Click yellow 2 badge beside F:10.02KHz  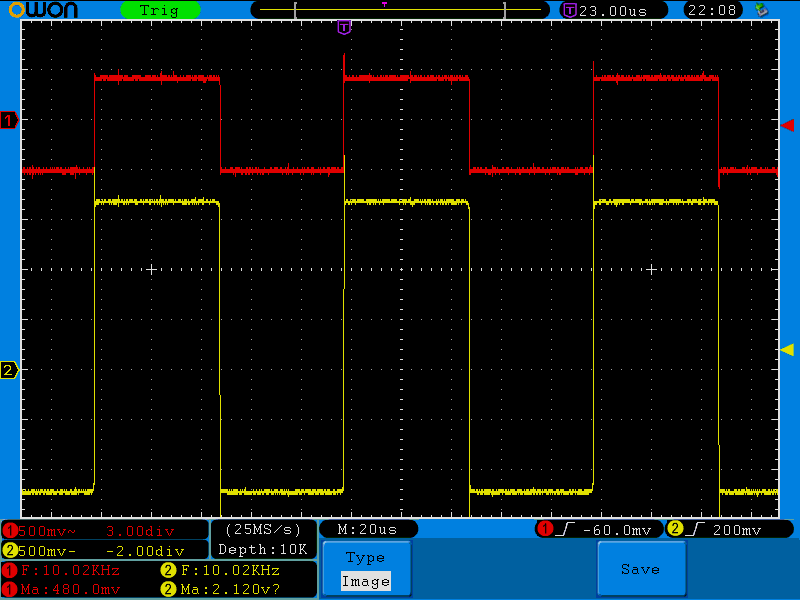pos(168,570)
